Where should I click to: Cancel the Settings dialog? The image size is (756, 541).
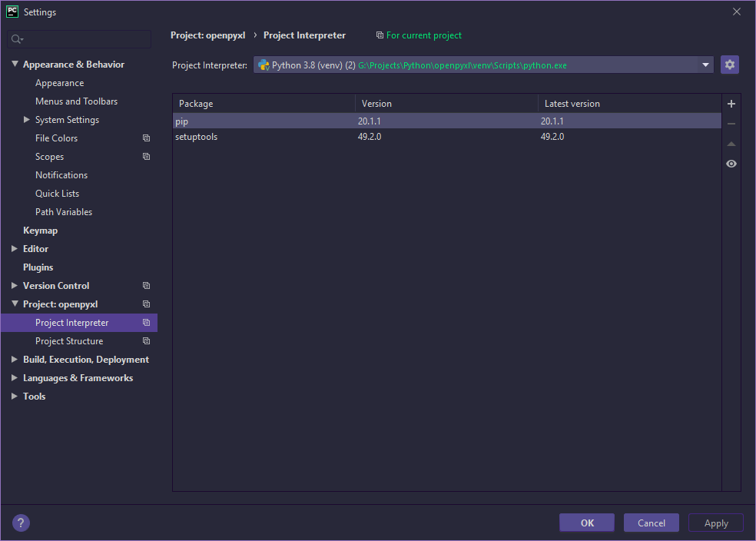tap(652, 523)
